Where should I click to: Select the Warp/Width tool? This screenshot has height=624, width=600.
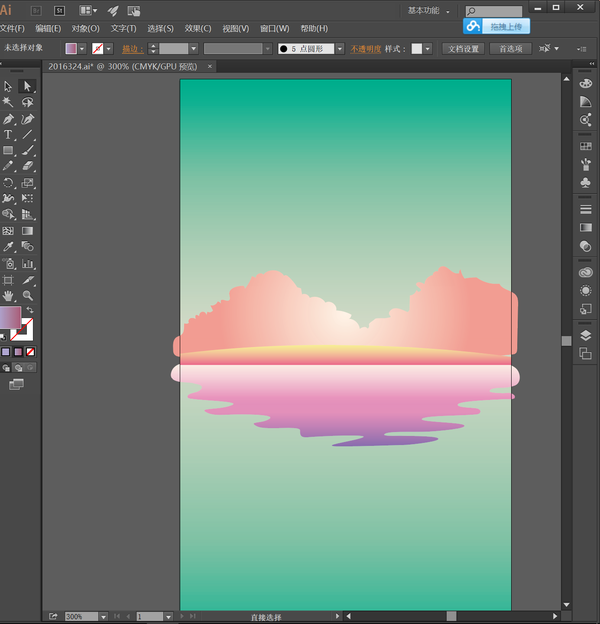[8, 198]
